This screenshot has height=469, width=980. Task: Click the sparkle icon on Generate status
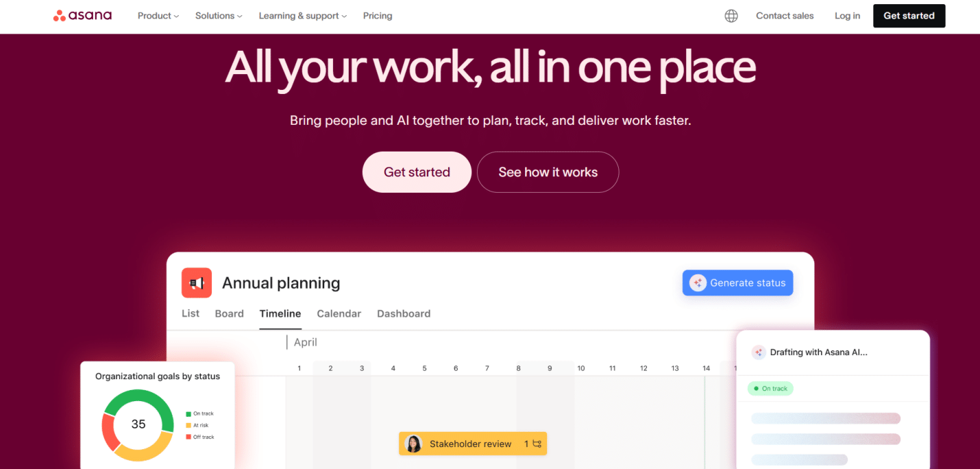698,282
